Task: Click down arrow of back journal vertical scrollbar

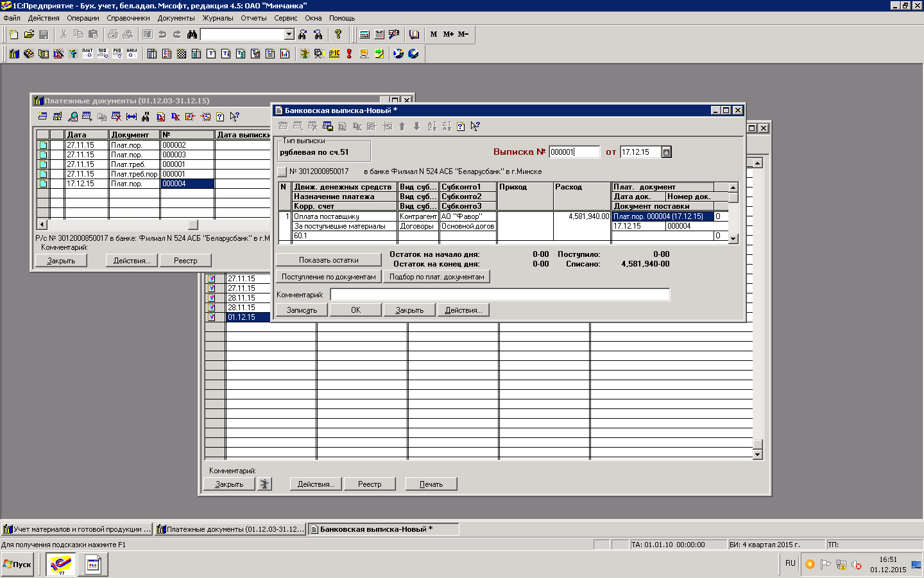Action: tap(757, 455)
